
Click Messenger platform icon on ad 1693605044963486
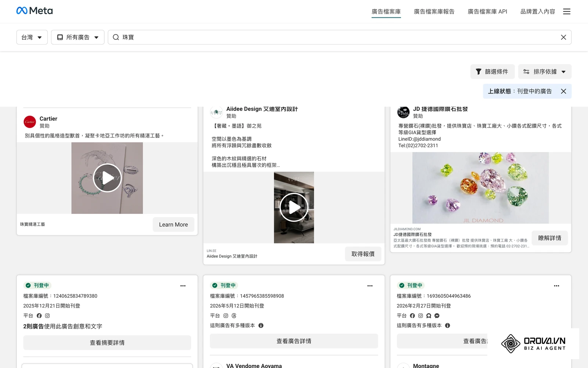coord(437,316)
